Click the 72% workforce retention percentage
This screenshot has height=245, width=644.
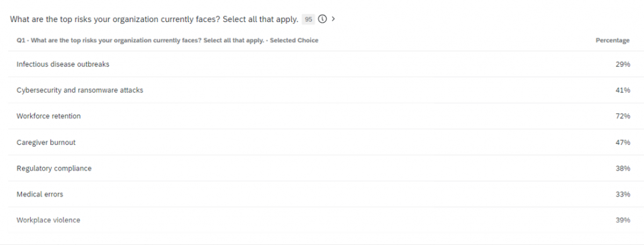coord(623,117)
